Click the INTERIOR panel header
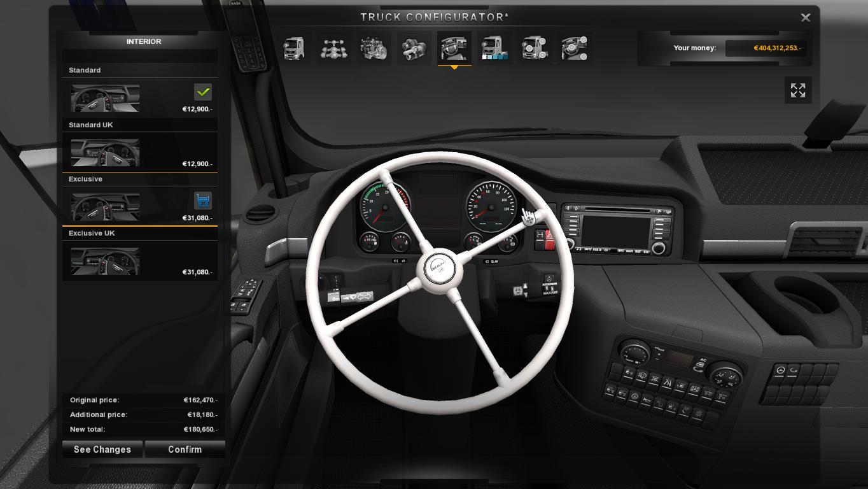This screenshot has height=489, width=868. click(144, 41)
